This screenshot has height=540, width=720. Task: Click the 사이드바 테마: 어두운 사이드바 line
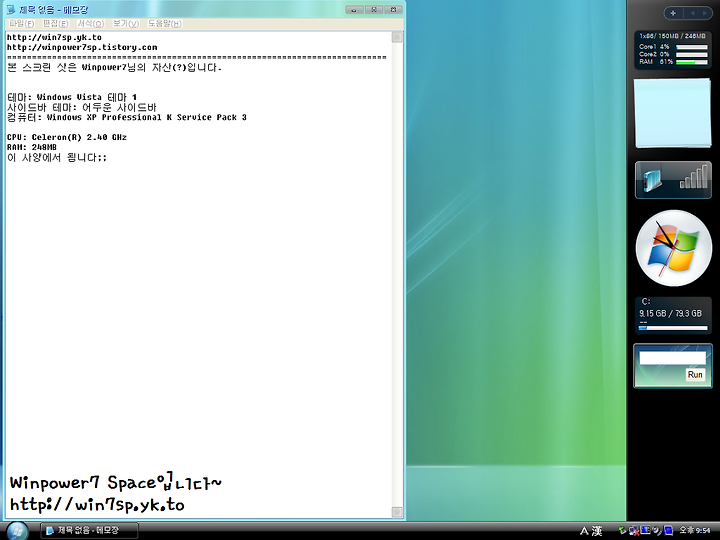tap(82, 107)
